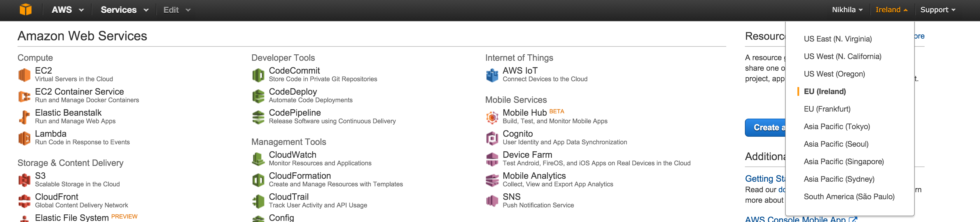Open the Device Farm icon

pos(492,159)
